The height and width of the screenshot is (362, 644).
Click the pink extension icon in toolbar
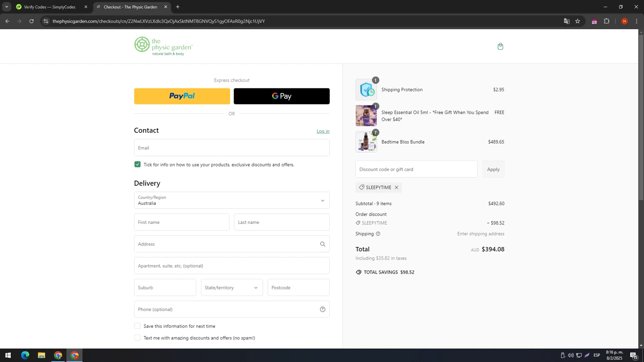click(594, 21)
